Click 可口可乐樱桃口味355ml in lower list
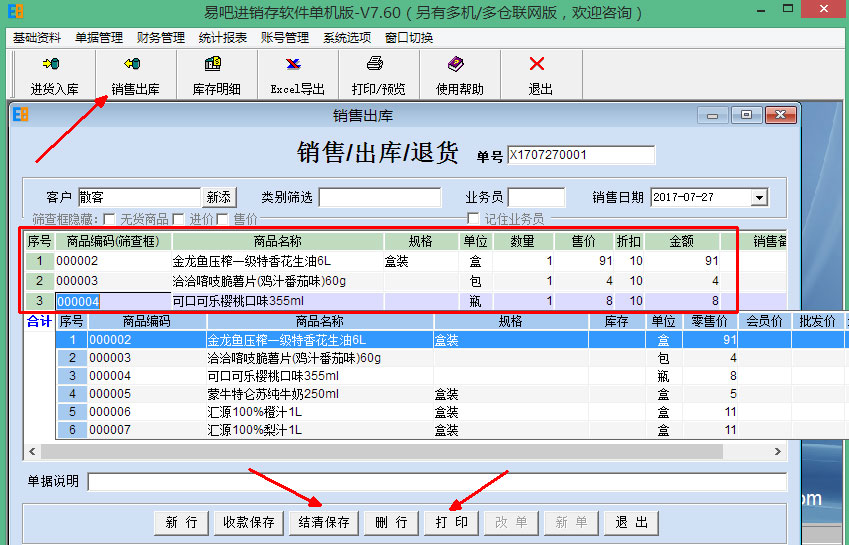 273,376
